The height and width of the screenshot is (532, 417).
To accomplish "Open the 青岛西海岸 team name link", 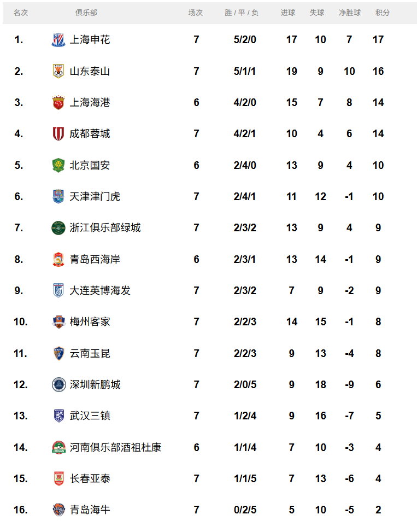I will pyautogui.click(x=95, y=259).
